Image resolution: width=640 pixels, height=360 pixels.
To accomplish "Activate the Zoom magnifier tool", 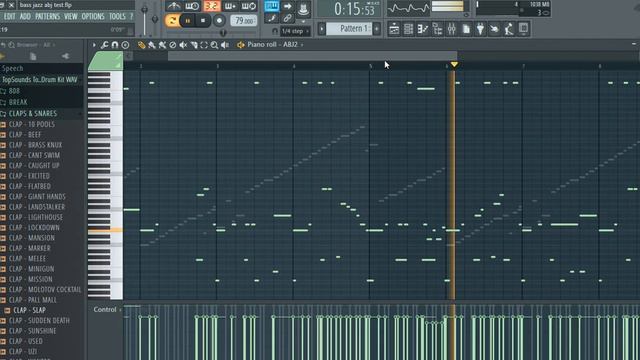I will (x=214, y=45).
